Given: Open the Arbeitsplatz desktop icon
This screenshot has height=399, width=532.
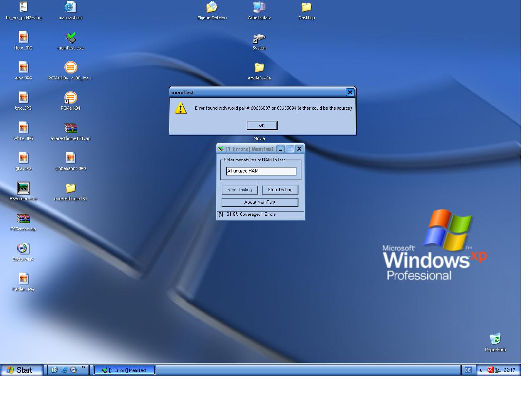Looking at the screenshot, I should point(259,7).
